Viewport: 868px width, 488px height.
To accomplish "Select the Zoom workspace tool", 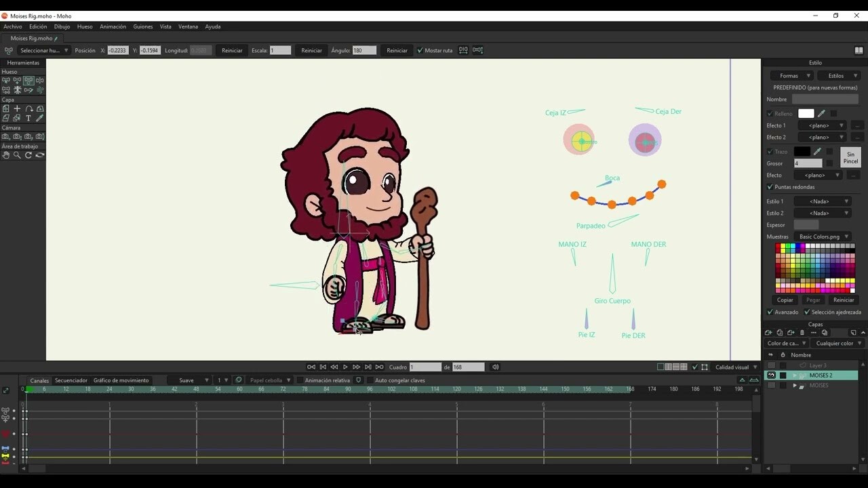I will [x=17, y=155].
